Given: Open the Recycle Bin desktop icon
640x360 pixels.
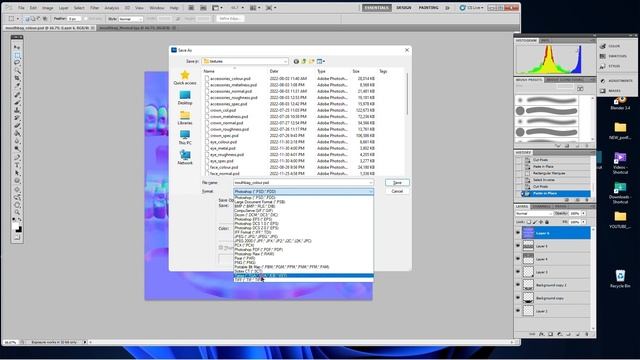Looking at the screenshot, I should point(620,278).
